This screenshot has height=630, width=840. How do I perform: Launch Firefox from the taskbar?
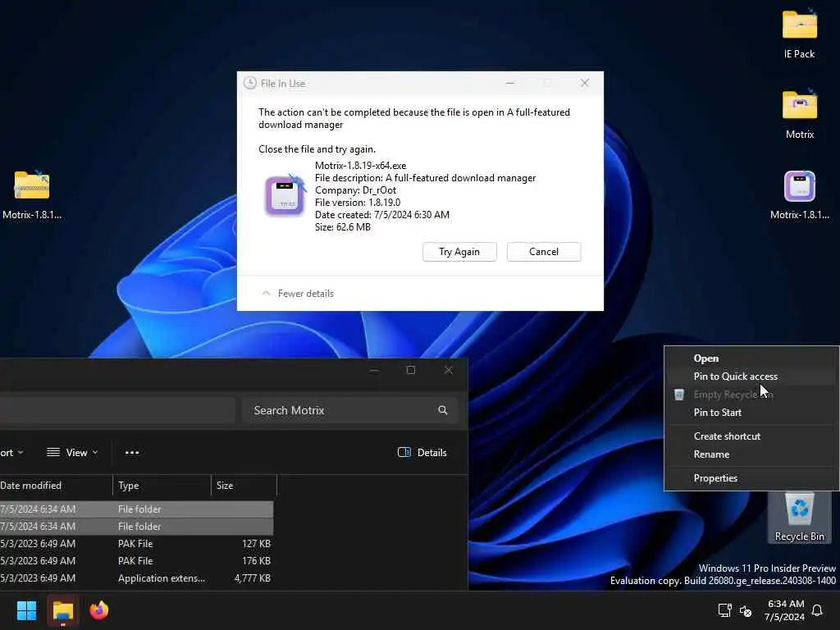pyautogui.click(x=99, y=610)
